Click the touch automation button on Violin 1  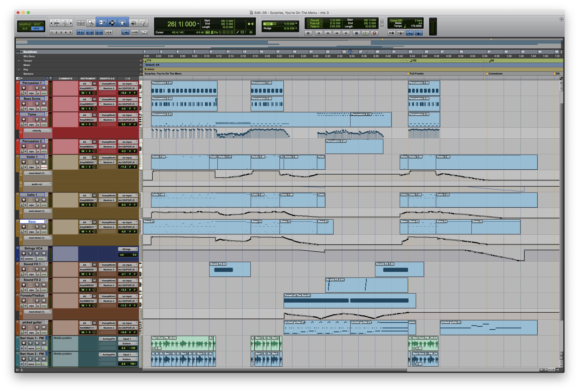pyautogui.click(x=44, y=167)
